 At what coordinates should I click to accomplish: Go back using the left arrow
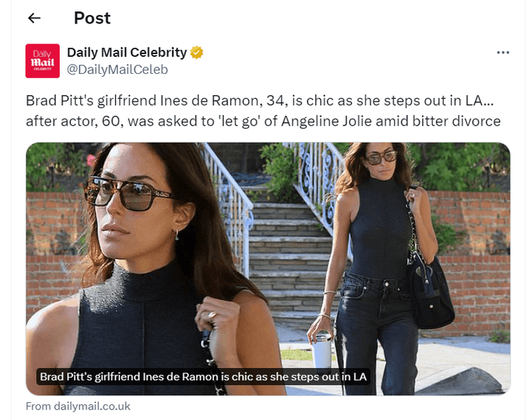34,18
